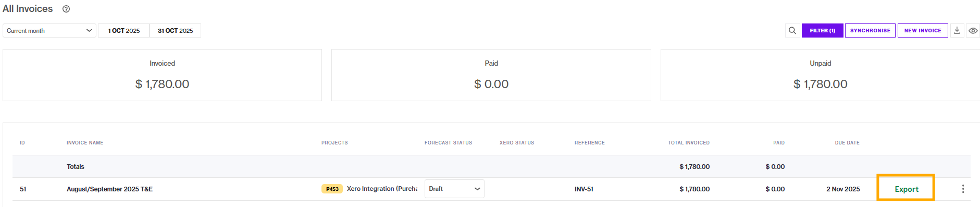Viewport: 980px width, 207px height.
Task: Open the search magnifier icon
Action: [792, 31]
